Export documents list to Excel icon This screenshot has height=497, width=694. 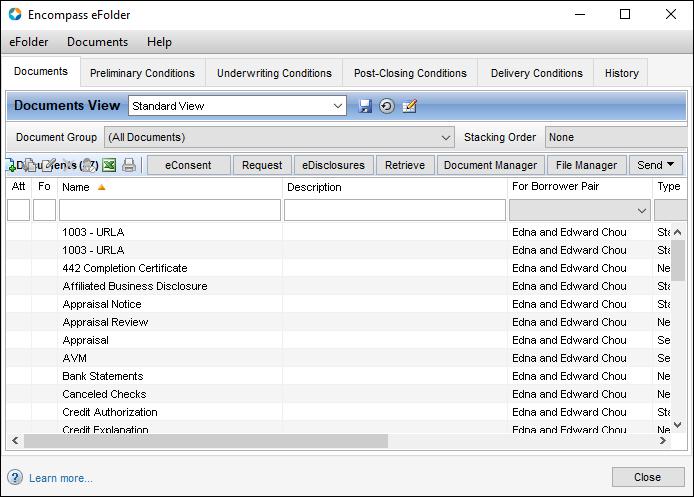[x=109, y=165]
